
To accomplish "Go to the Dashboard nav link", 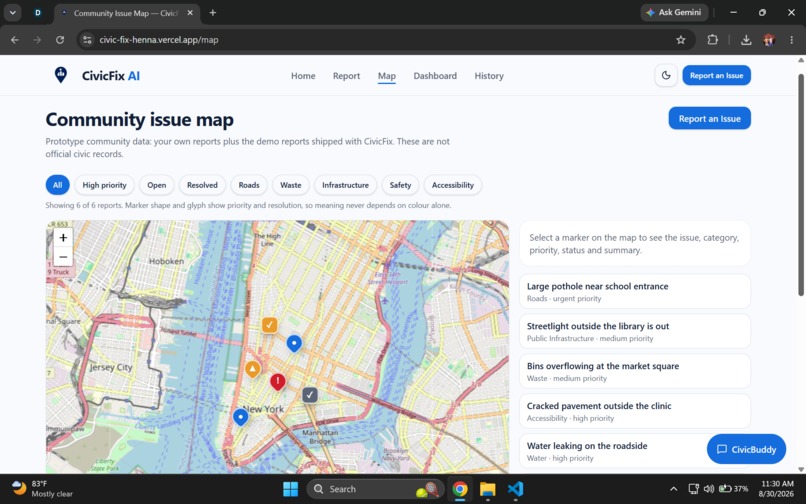I will pos(435,76).
